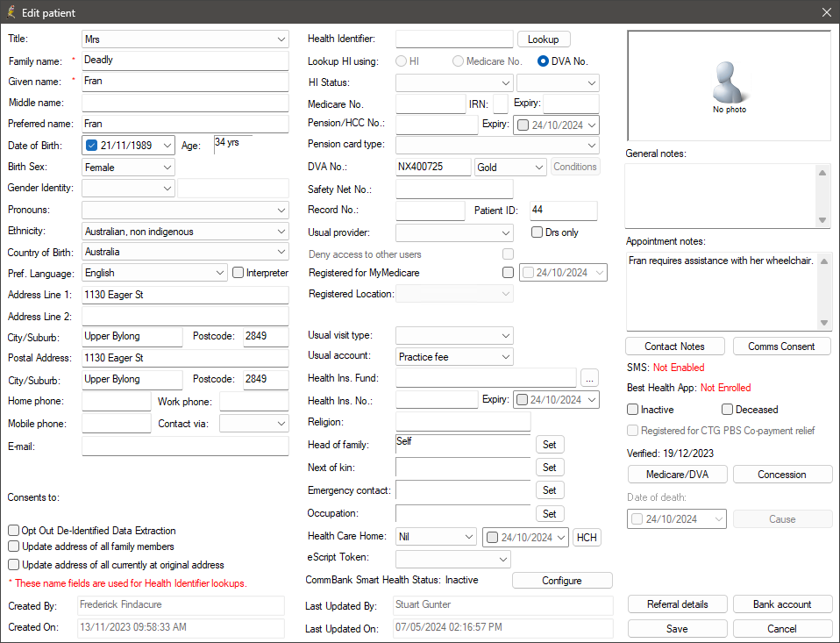The height and width of the screenshot is (643, 840).
Task: Enable the Pension/HCC expiry date checkbox
Action: click(x=523, y=125)
